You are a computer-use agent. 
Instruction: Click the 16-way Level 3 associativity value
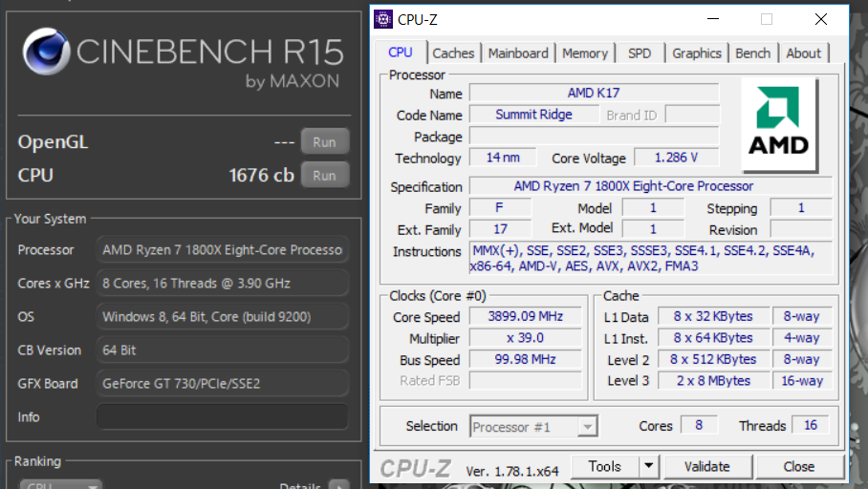(x=802, y=381)
